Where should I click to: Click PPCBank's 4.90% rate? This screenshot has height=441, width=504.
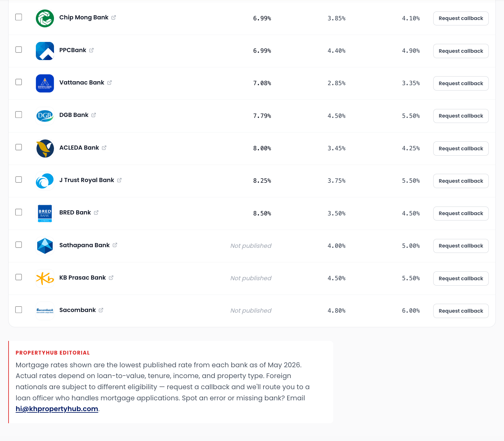[x=411, y=51]
